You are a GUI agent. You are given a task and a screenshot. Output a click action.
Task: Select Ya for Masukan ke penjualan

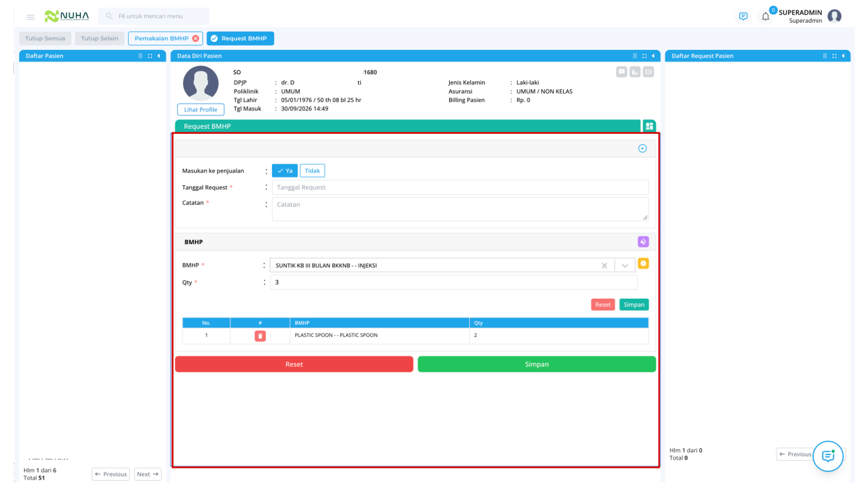285,171
